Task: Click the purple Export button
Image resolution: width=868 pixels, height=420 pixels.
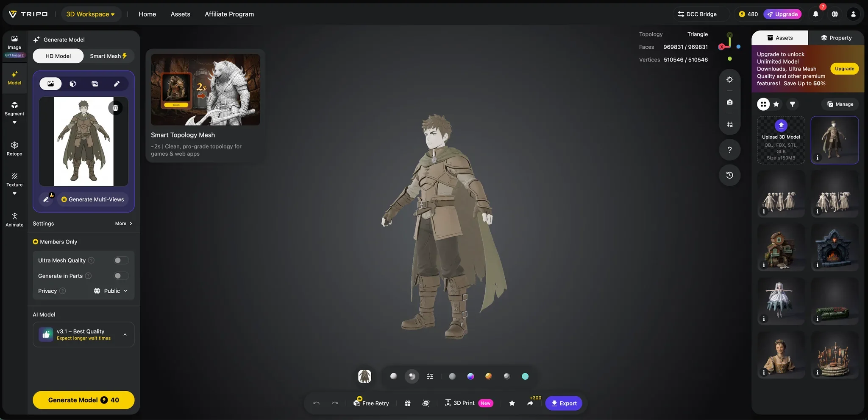Action: tap(564, 403)
